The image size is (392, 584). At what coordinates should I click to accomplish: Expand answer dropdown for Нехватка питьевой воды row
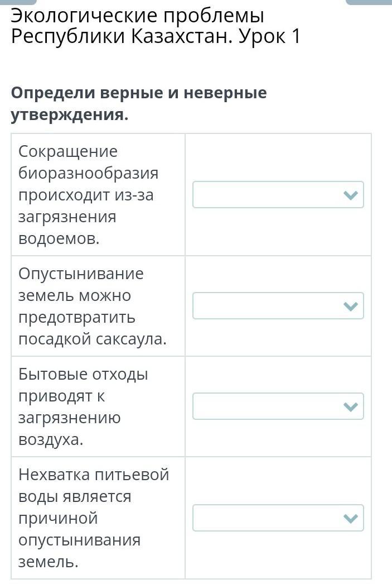pyautogui.click(x=278, y=518)
